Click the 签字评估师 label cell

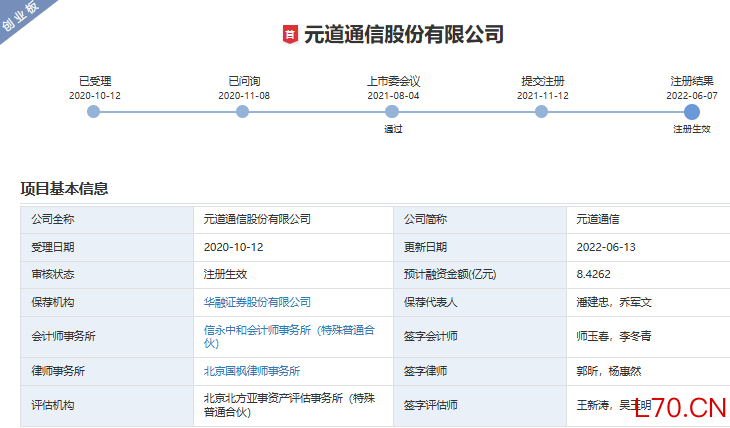480,406
